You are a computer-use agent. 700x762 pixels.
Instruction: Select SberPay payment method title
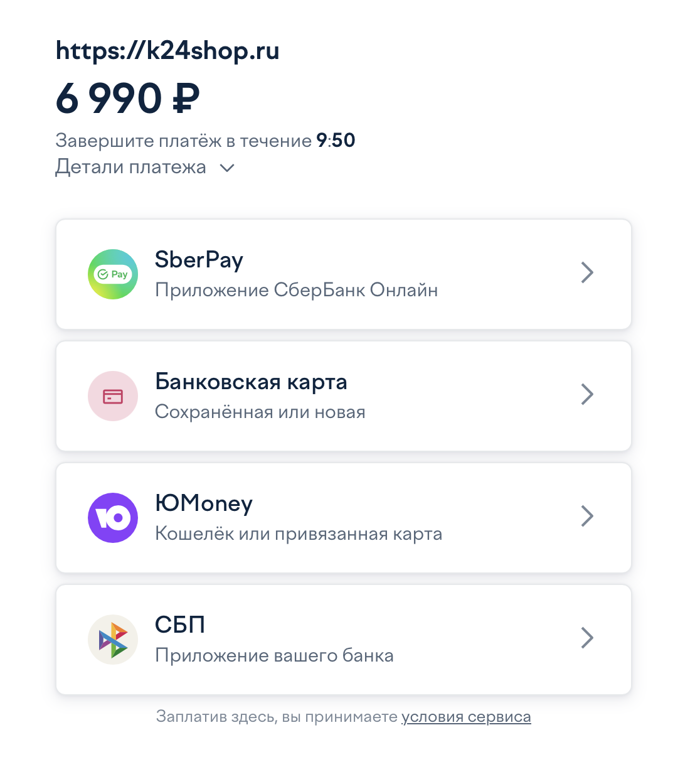pos(199,260)
